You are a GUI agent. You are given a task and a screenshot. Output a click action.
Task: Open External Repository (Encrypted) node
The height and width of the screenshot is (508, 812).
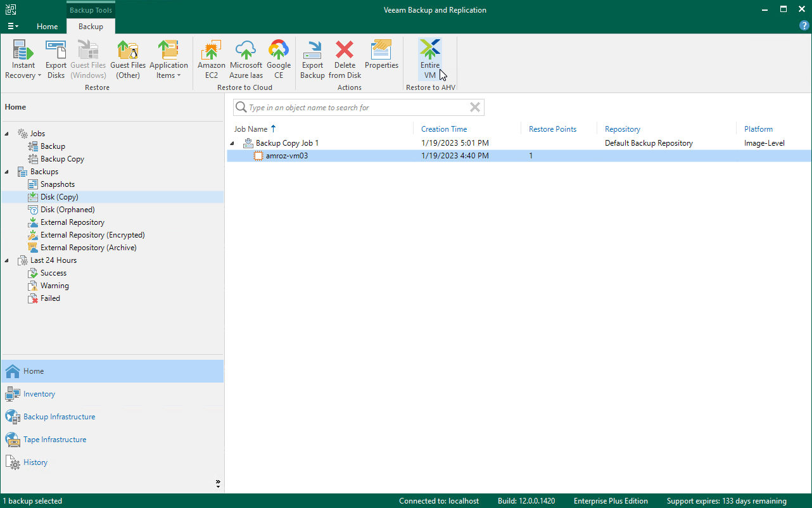tap(92, 235)
